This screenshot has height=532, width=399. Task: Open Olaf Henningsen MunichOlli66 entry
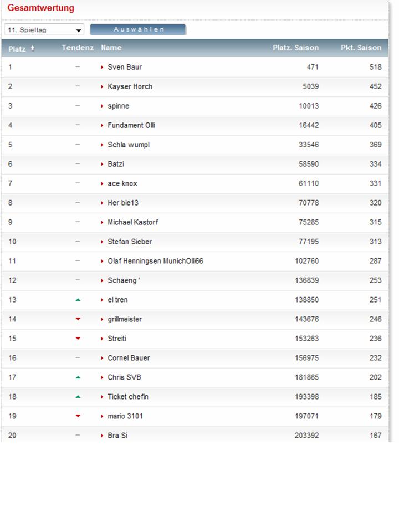coord(155,261)
